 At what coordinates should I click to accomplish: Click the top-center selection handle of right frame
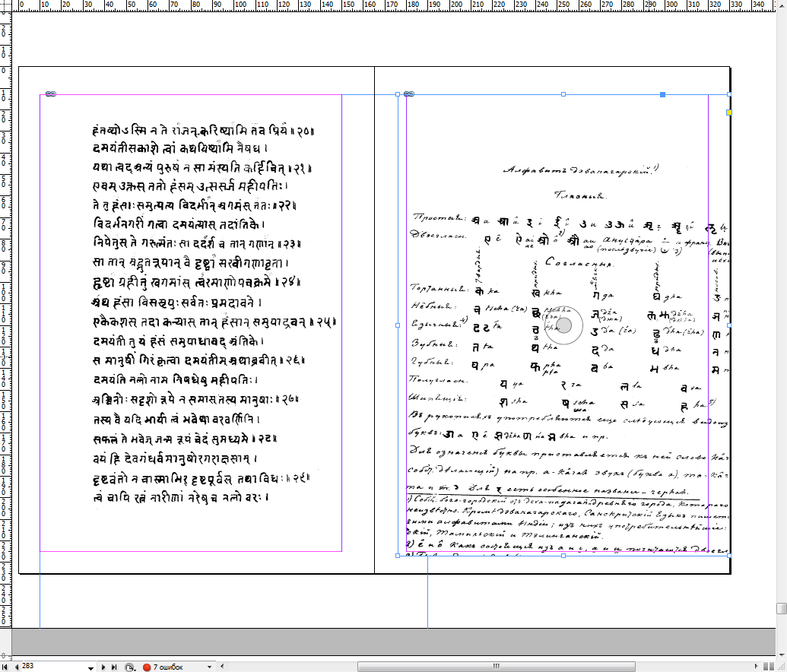coord(563,94)
